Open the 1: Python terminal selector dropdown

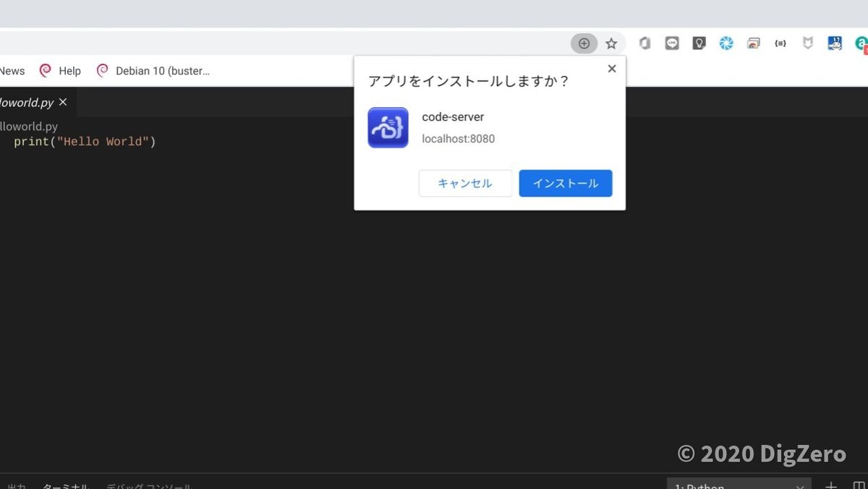click(x=738, y=485)
